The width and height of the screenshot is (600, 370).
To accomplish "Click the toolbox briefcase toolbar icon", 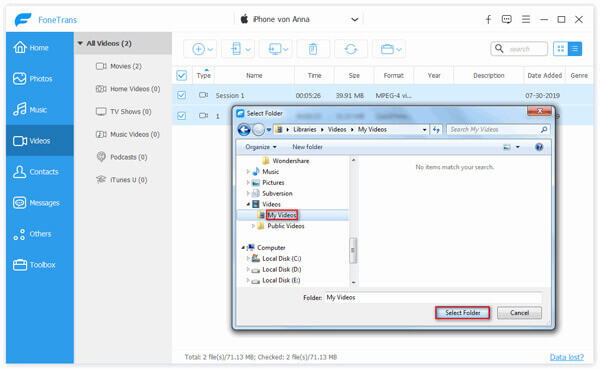I will point(387,49).
